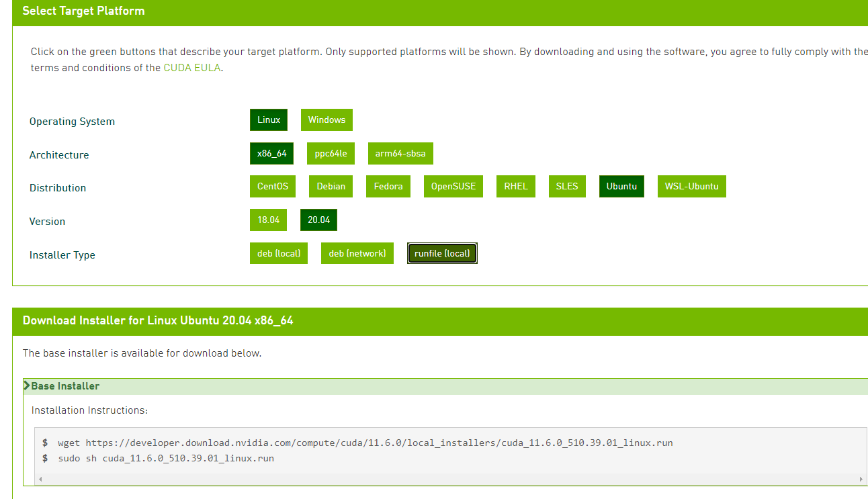Collapse the Base Installer section arrow
The height and width of the screenshot is (499, 868).
(x=27, y=386)
